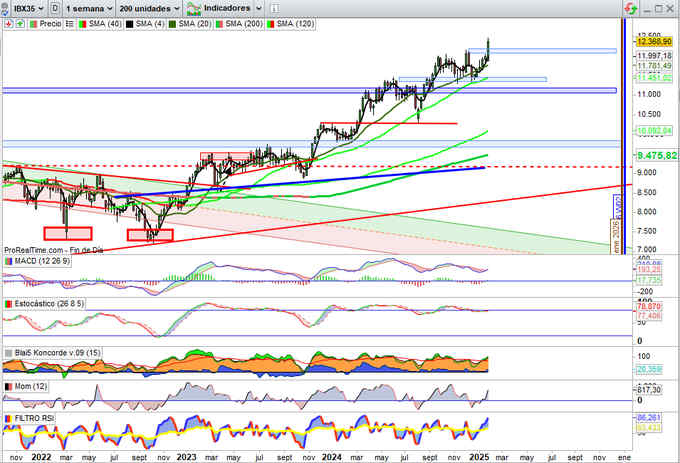Screen dimensions: 680x463
Task: Click the black SMA (4) color swatch
Action: click(x=128, y=21)
